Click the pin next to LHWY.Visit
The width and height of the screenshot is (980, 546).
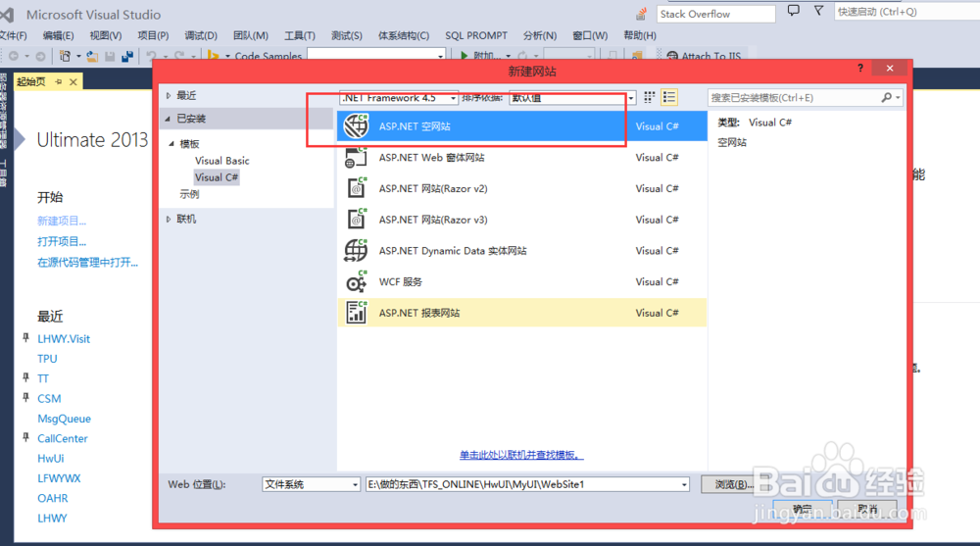25,338
